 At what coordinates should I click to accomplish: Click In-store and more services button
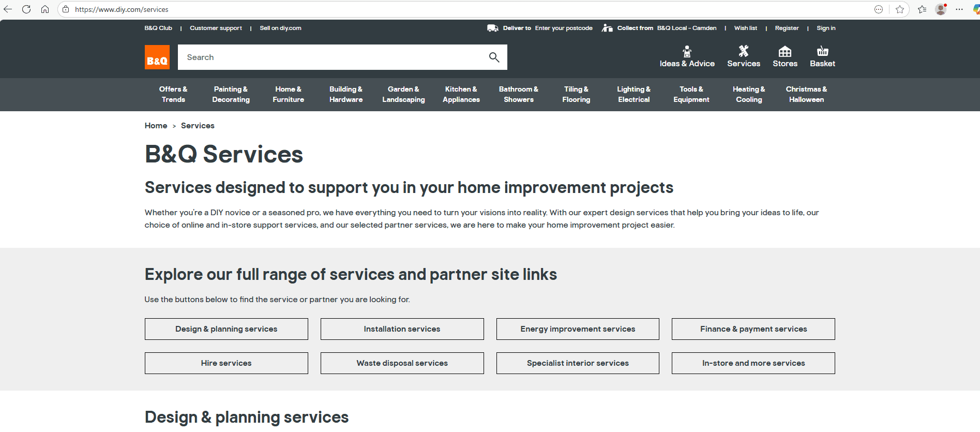753,363
